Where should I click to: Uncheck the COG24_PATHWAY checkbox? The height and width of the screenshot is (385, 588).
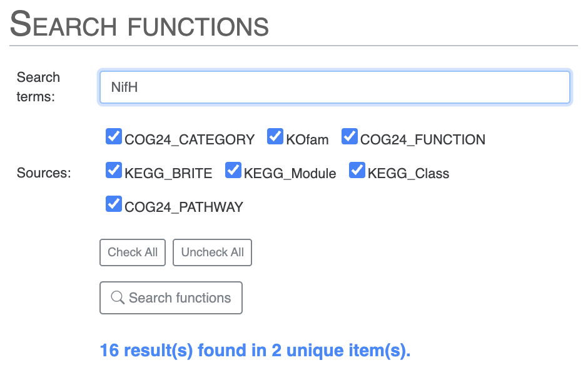[x=114, y=204]
